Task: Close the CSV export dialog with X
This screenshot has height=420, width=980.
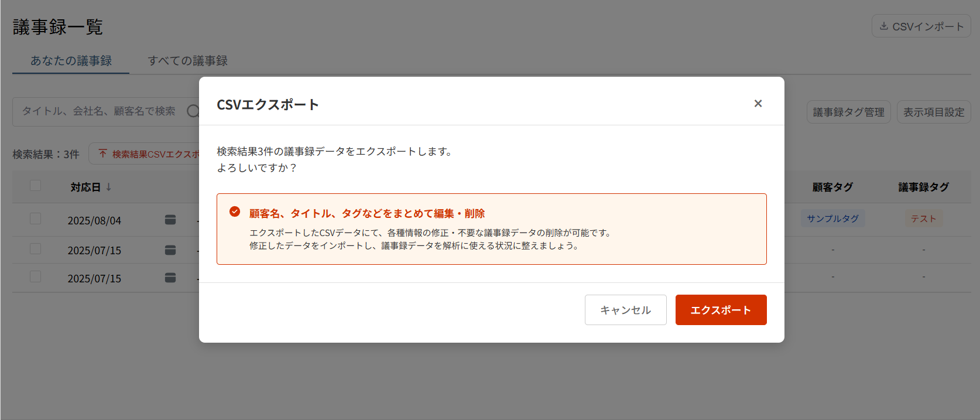Action: (x=758, y=104)
